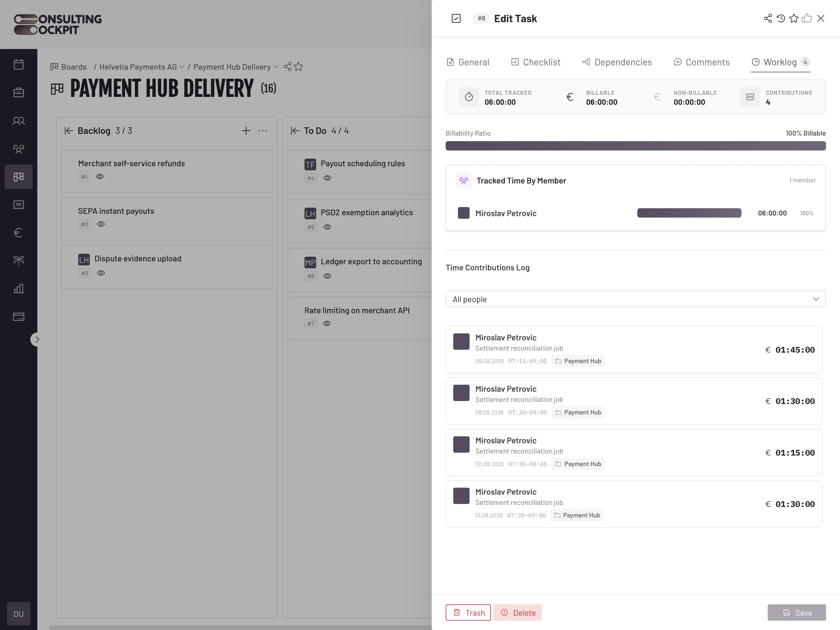Viewport: 840px width, 630px height.
Task: Favorite the board with breadcrumb star icon
Action: (x=299, y=67)
